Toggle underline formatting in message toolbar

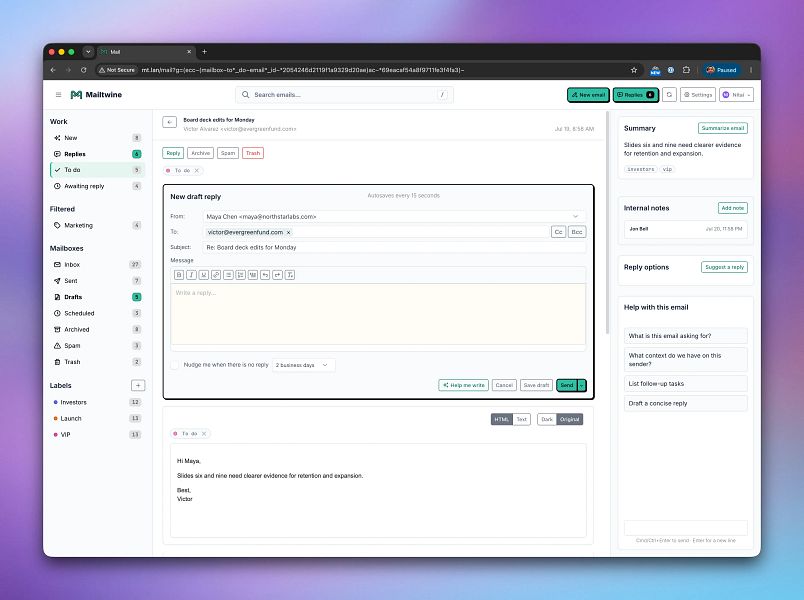[x=204, y=275]
